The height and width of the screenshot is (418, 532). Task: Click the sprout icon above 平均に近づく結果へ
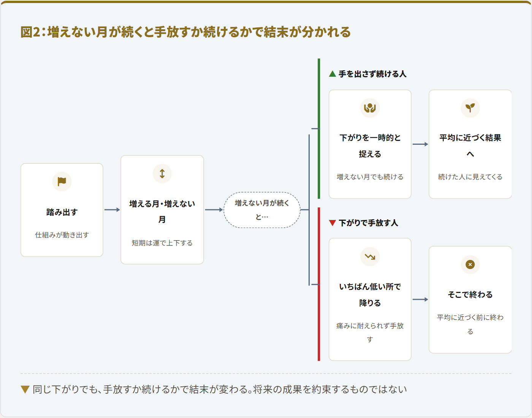470,108
